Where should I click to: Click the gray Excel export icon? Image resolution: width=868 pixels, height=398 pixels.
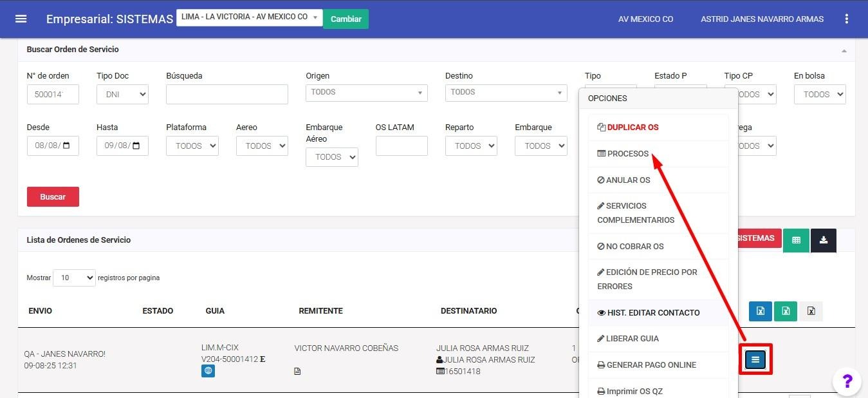point(811,311)
